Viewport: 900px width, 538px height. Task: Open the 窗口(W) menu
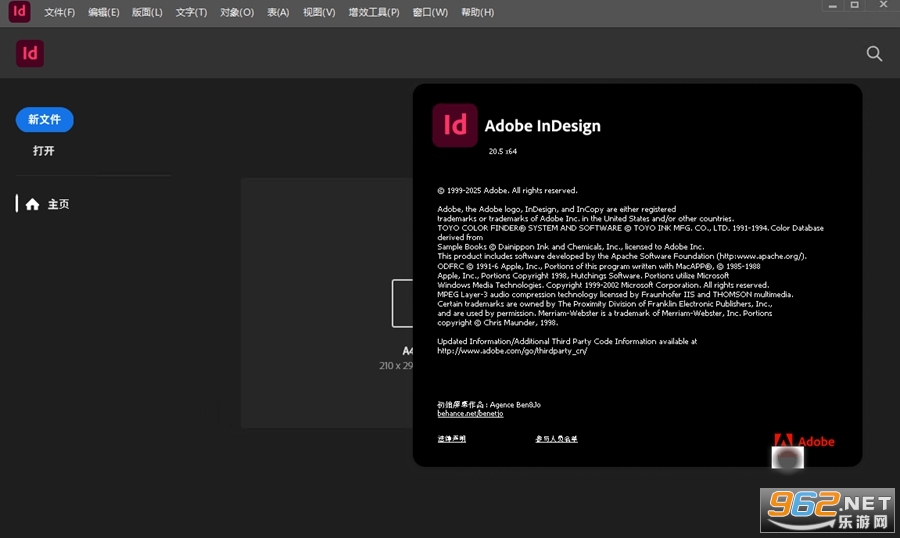click(430, 12)
